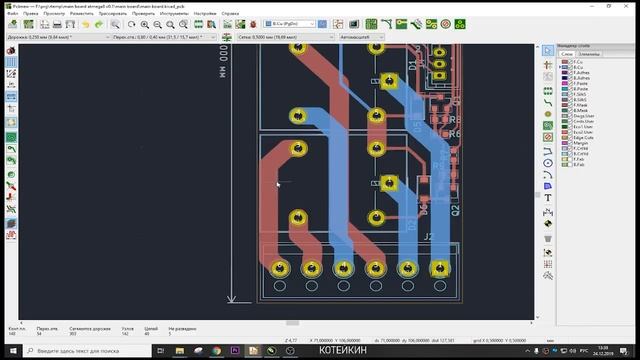Click the save board icon
Image resolution: width=640 pixels, height=360 pixels.
pos(13,24)
